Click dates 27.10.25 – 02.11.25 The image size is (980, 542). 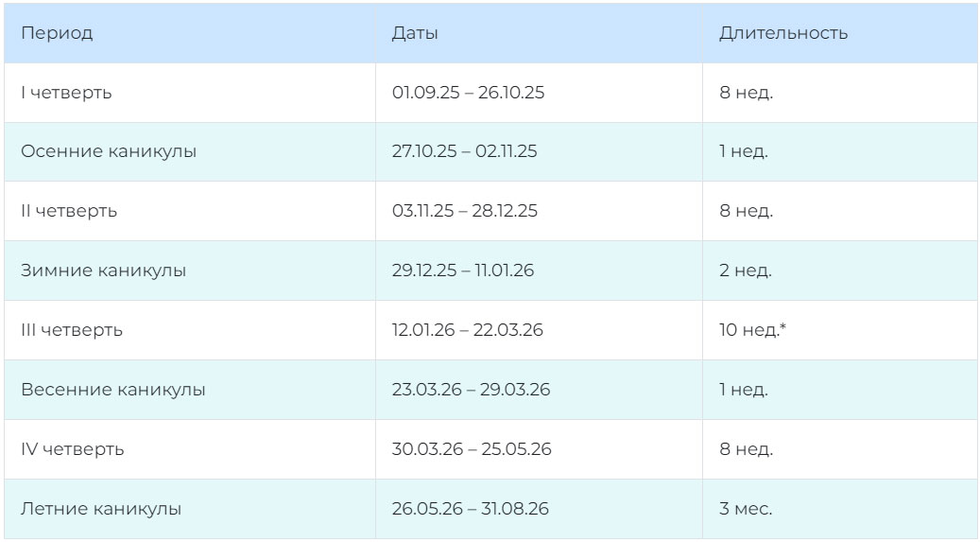pos(464,151)
